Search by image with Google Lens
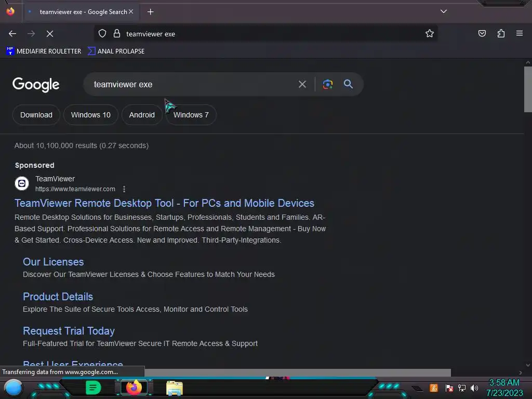Image resolution: width=532 pixels, height=399 pixels. [x=327, y=84]
